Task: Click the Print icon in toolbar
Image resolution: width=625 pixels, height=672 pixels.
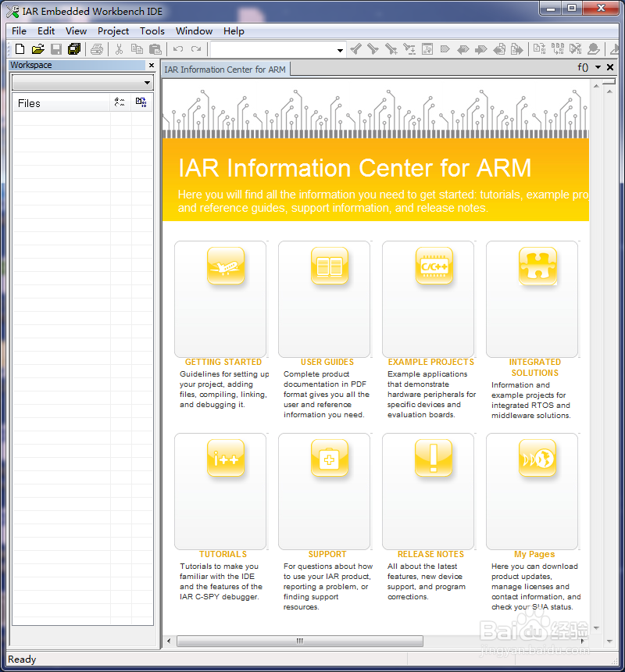Action: pyautogui.click(x=97, y=49)
